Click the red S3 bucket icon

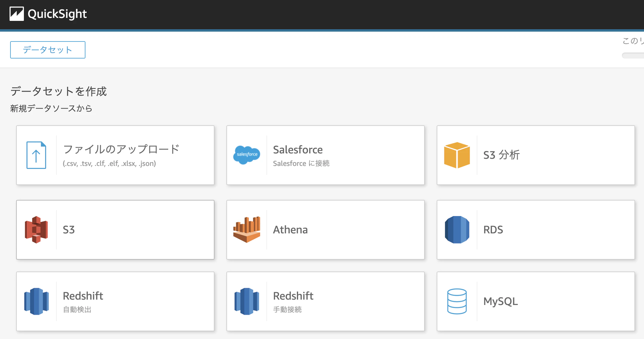click(x=36, y=230)
